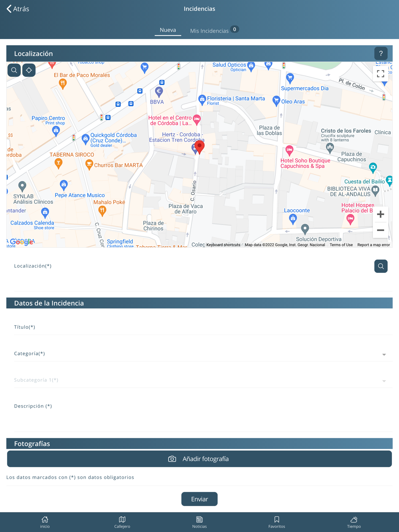The width and height of the screenshot is (399, 532).
Task: Click the Google logo on the map
Action: click(22, 242)
